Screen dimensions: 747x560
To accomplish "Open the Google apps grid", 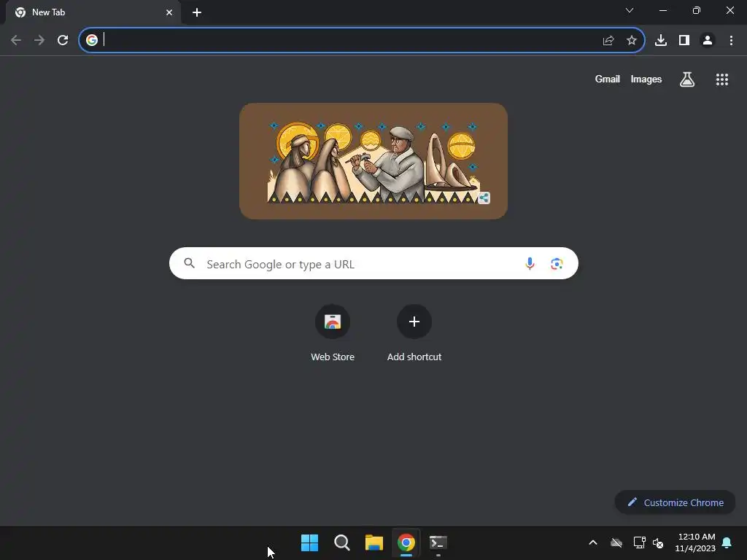I will click(722, 79).
